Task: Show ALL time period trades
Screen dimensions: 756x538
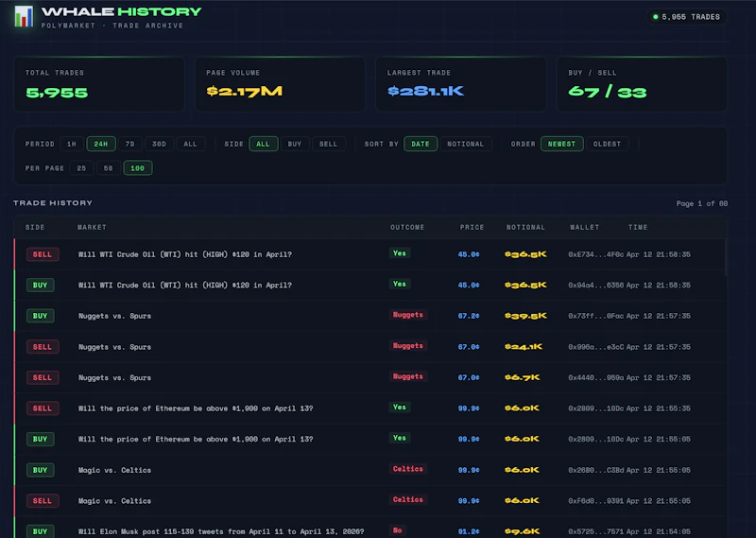Action: pyautogui.click(x=191, y=144)
